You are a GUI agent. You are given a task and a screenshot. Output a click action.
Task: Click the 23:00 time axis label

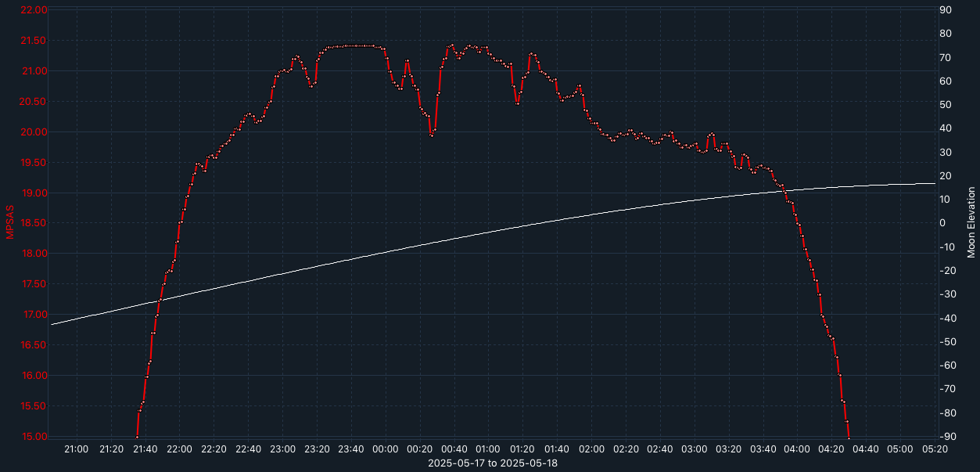[283, 449]
